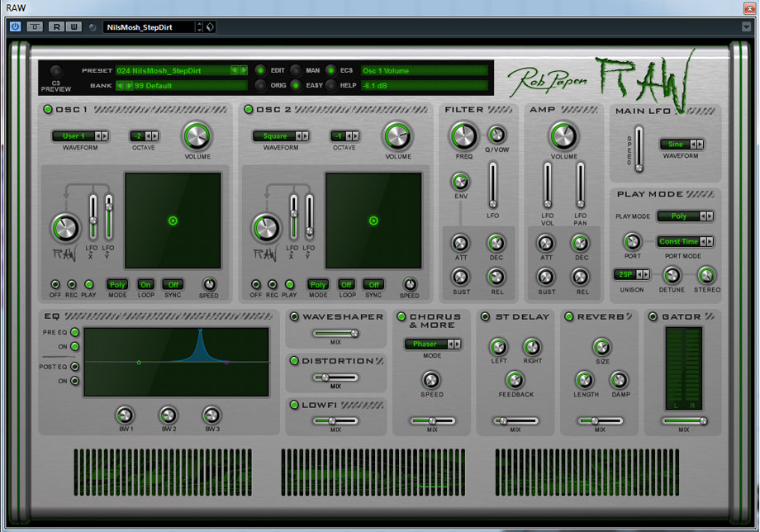Click the Filter FREQ knob
The image size is (760, 532).
pyautogui.click(x=463, y=135)
